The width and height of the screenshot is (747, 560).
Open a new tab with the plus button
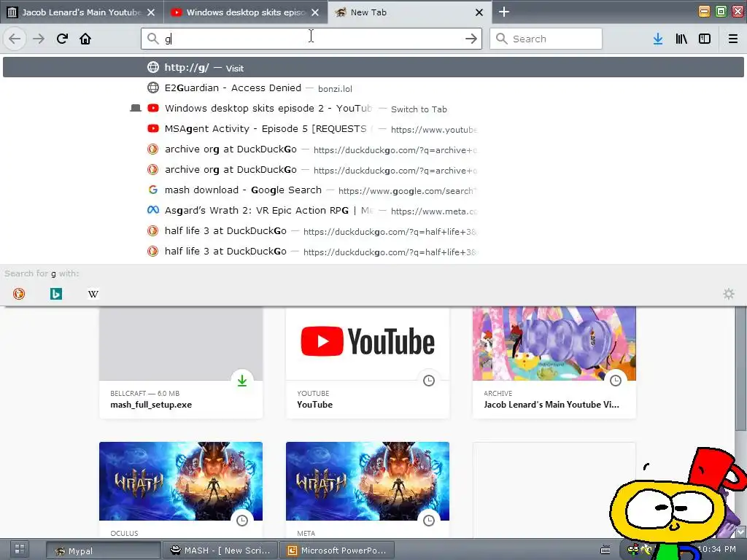[x=503, y=12]
